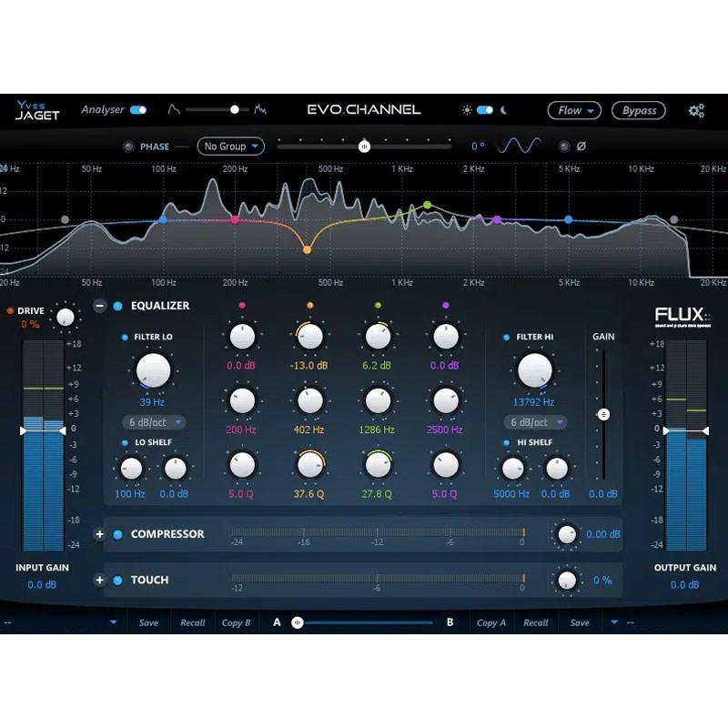
Task: Collapse the Equalizer section
Action: pos(99,306)
